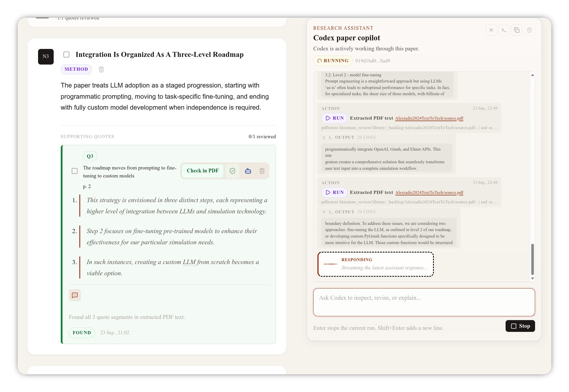Check the Integration Is Organized note checkbox
Viewport: 569px width, 392px height.
coord(66,55)
